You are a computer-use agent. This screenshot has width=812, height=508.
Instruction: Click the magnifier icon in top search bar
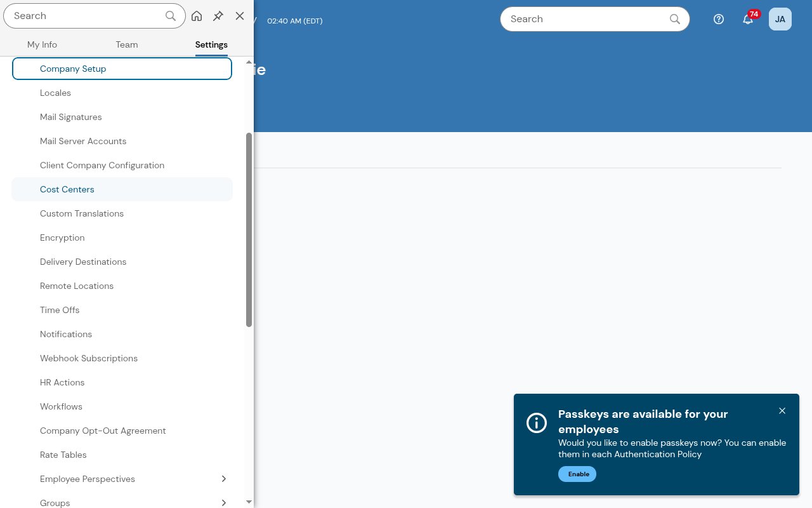(x=675, y=19)
